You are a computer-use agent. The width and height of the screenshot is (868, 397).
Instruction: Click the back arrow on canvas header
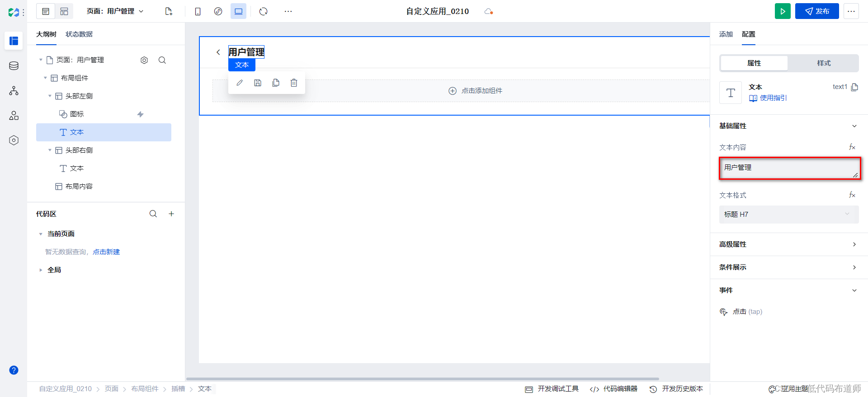pos(218,52)
